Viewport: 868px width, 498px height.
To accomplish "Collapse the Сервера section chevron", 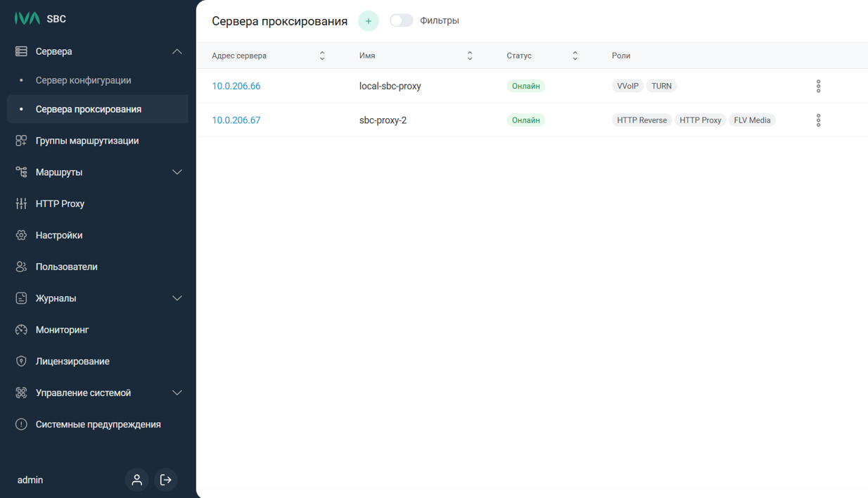I will (x=177, y=51).
